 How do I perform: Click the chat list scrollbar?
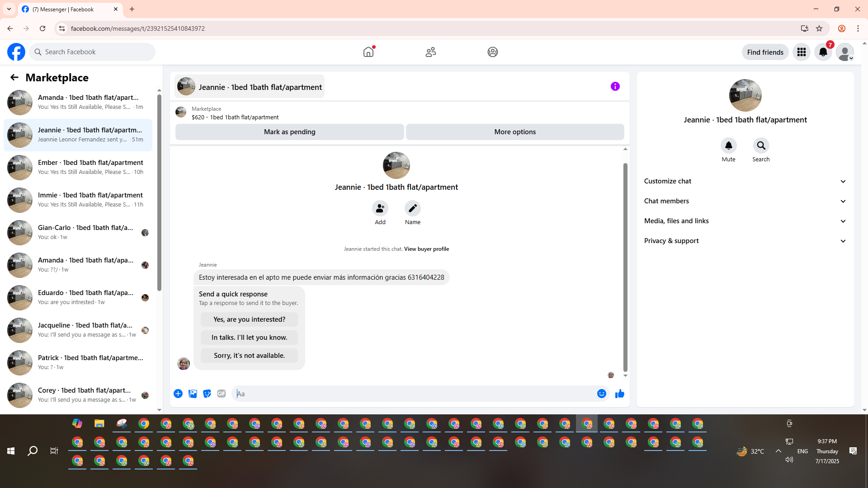pos(159,192)
